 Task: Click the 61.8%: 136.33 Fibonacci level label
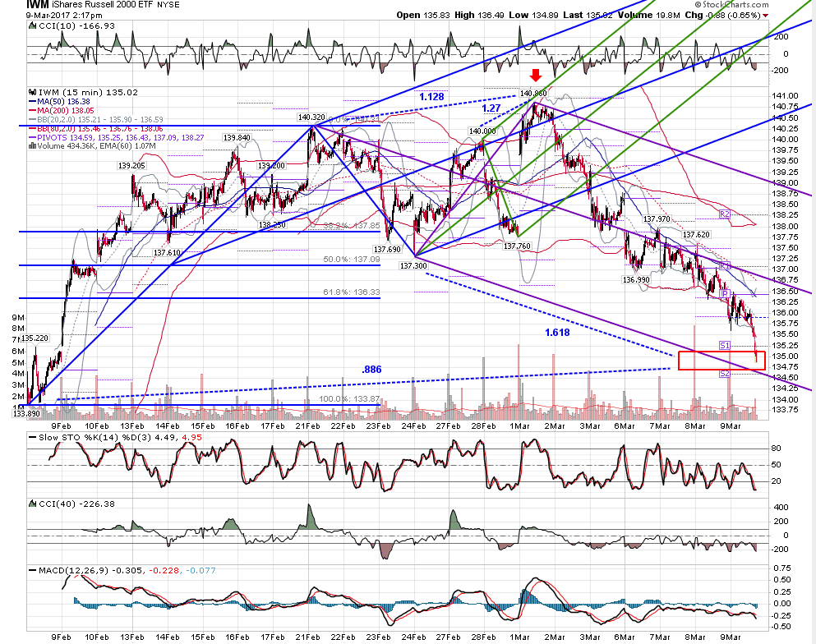coord(351,292)
